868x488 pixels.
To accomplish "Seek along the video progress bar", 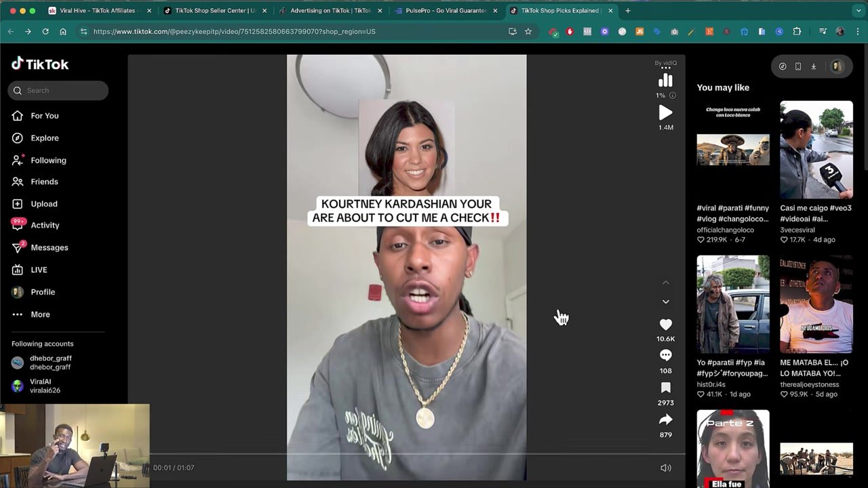I will click(x=407, y=454).
